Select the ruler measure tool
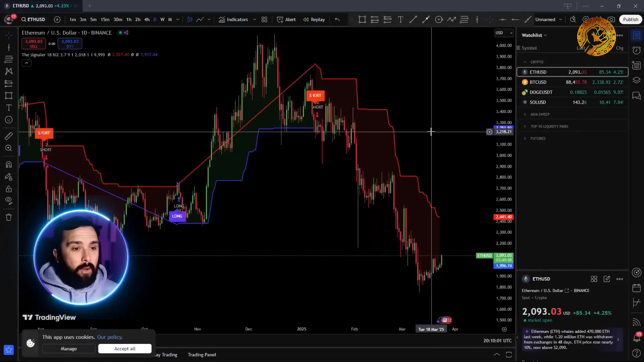644x362 pixels. (x=9, y=136)
